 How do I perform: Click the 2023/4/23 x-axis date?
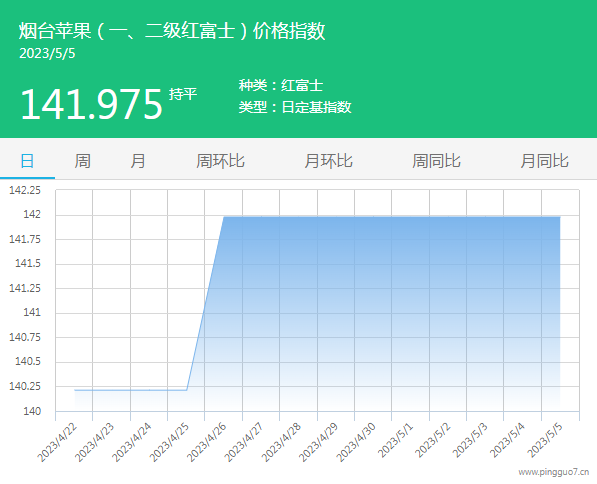(x=94, y=442)
